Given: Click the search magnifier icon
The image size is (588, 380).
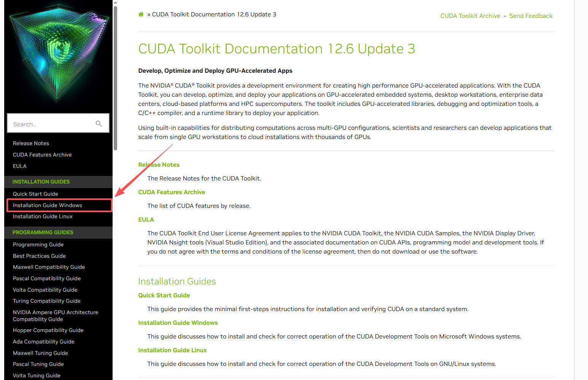Looking at the screenshot, I should (99, 124).
